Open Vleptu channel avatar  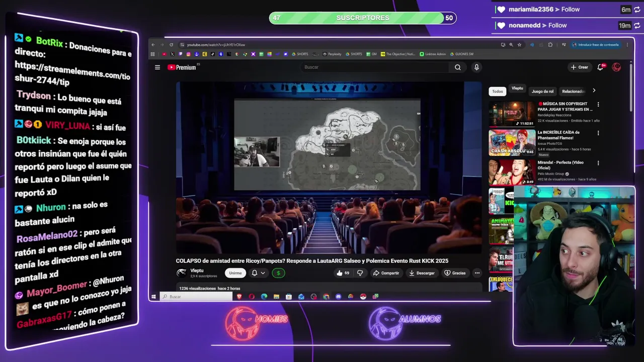pyautogui.click(x=182, y=273)
